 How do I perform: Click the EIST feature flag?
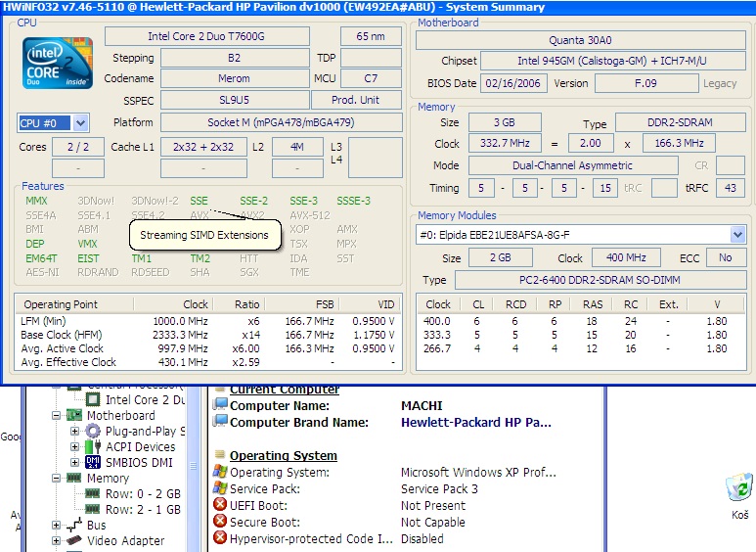[x=88, y=258]
